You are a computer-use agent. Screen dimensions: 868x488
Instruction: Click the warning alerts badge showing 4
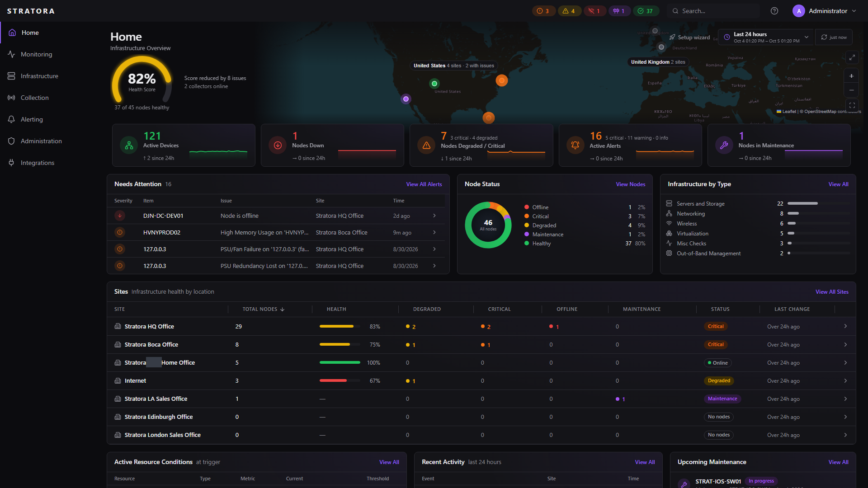click(569, 11)
